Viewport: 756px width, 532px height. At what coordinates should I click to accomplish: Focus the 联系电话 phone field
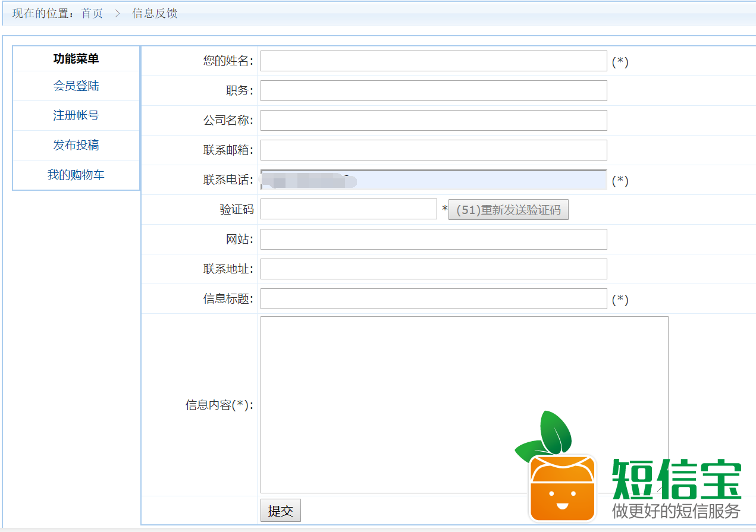click(433, 180)
